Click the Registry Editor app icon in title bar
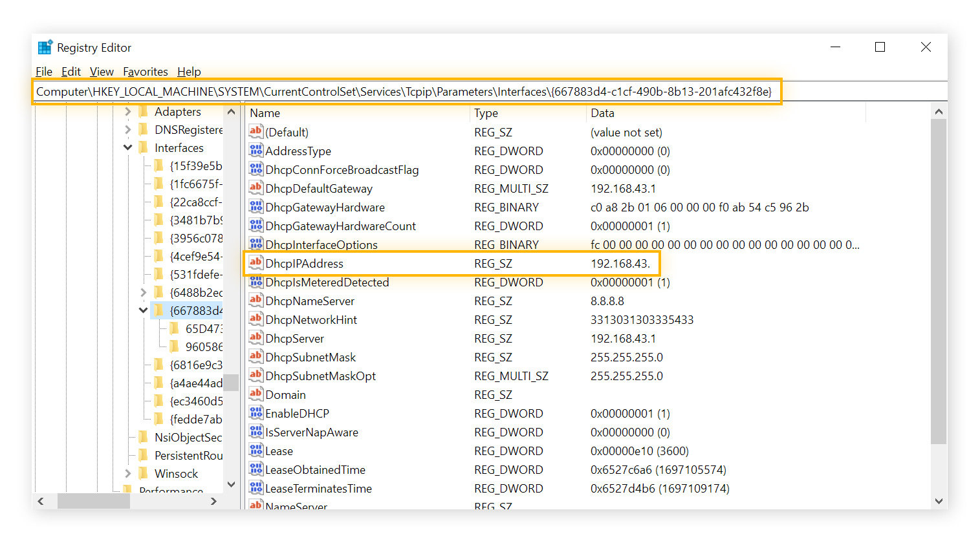980x543 pixels. [x=45, y=47]
